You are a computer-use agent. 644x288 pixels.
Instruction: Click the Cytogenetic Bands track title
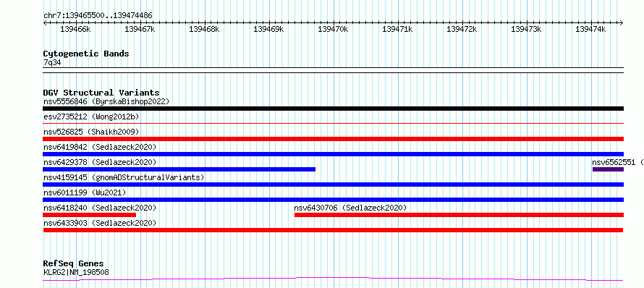pyautogui.click(x=86, y=54)
